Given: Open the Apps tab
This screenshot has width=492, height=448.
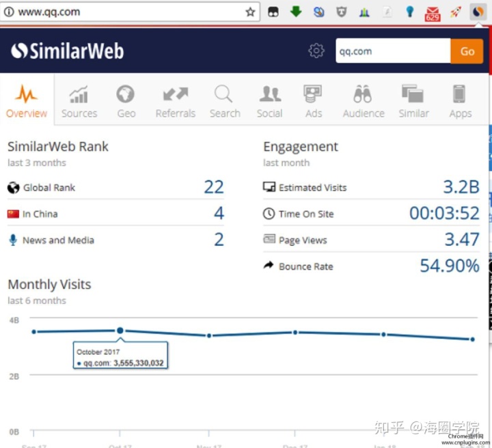Looking at the screenshot, I should pos(460,101).
